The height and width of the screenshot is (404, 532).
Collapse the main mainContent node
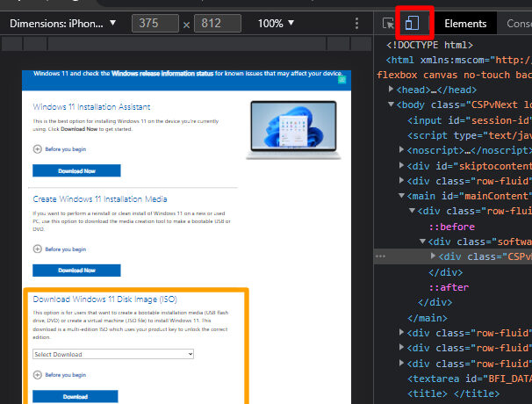[402, 196]
